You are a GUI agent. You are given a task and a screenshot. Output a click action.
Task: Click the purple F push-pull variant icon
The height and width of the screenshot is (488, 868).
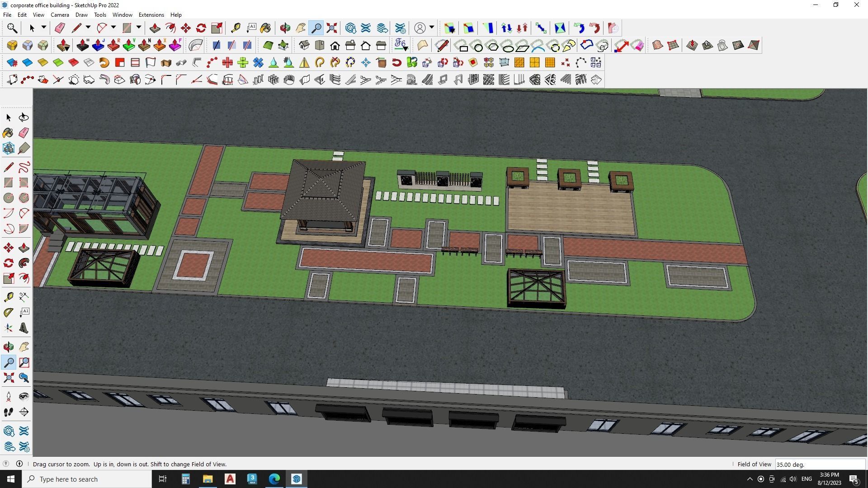click(x=175, y=45)
